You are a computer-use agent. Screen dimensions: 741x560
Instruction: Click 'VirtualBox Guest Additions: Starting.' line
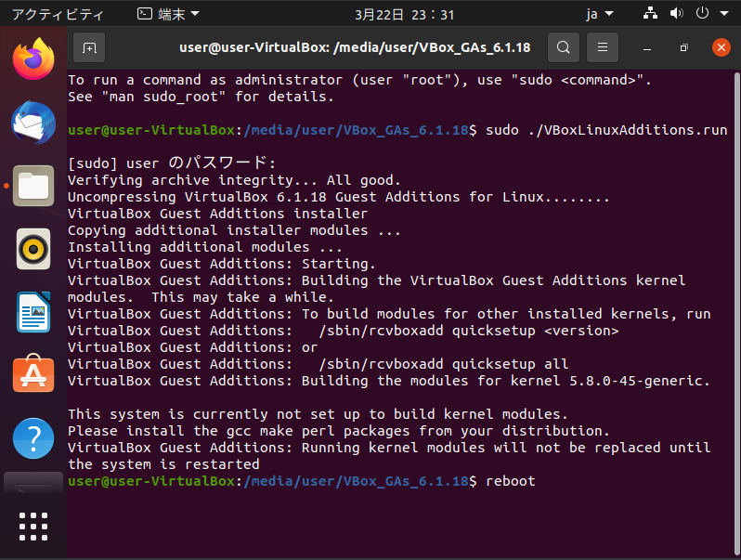[x=222, y=264]
